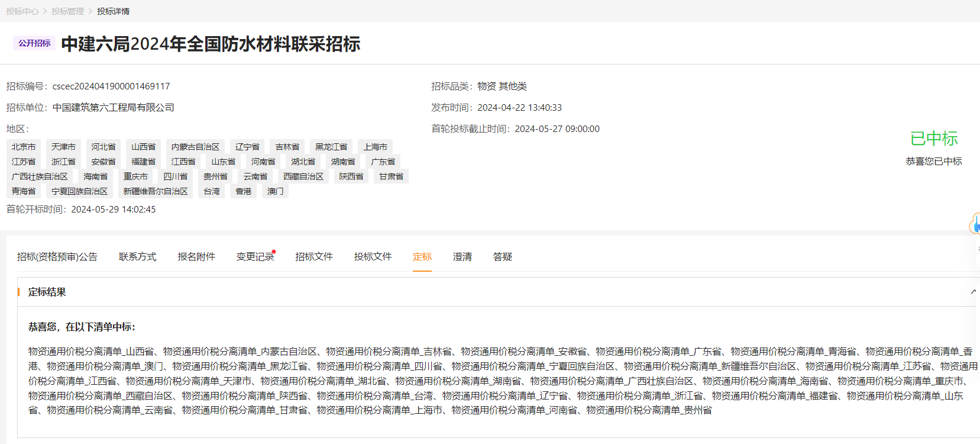Click the 湖南省 region tag
The height and width of the screenshot is (444, 980).
343,162
